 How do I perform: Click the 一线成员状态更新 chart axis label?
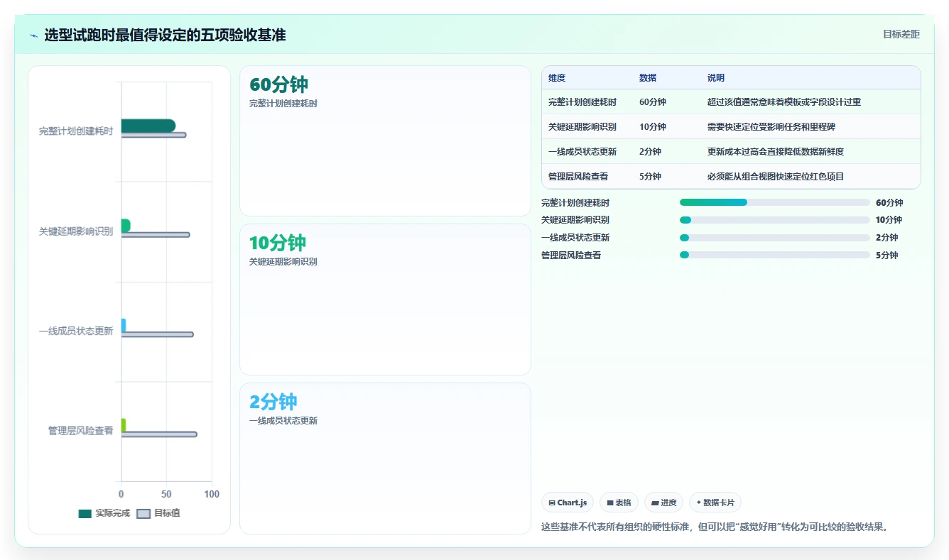pos(76,331)
